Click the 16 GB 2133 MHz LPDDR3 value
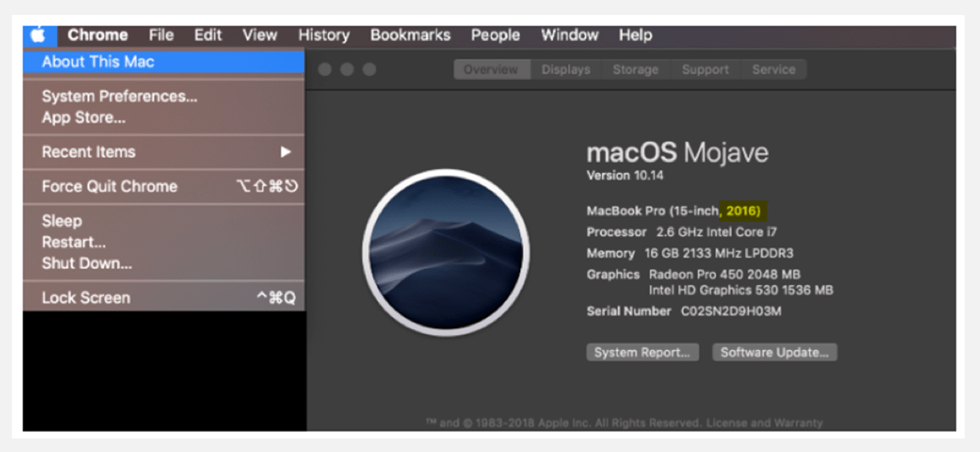The width and height of the screenshot is (980, 452). (719, 253)
